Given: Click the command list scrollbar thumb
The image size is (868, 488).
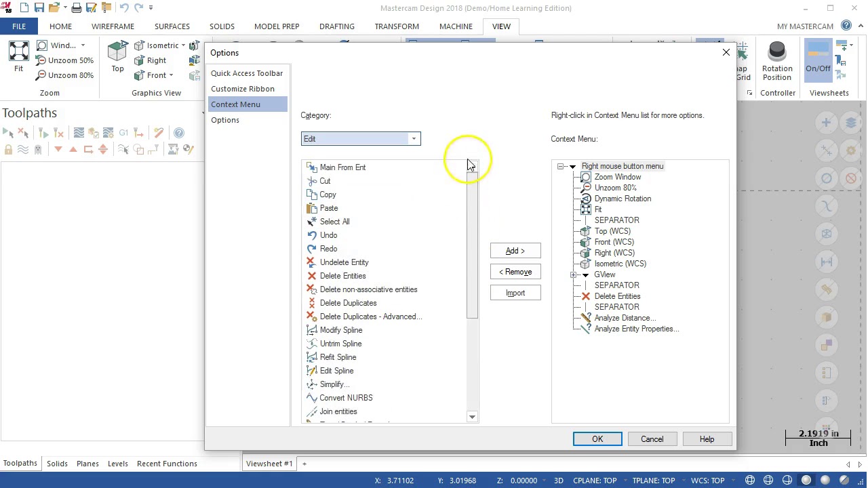Looking at the screenshot, I should click(x=472, y=245).
